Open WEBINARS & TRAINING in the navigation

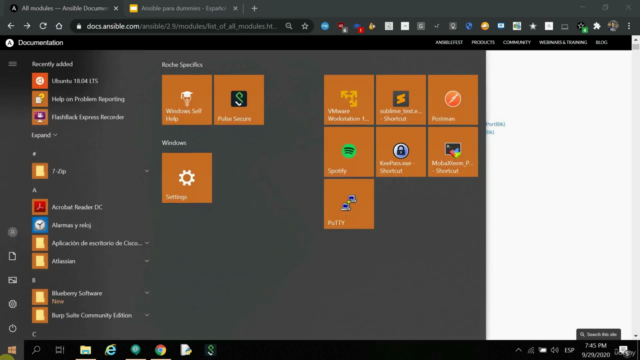563,42
